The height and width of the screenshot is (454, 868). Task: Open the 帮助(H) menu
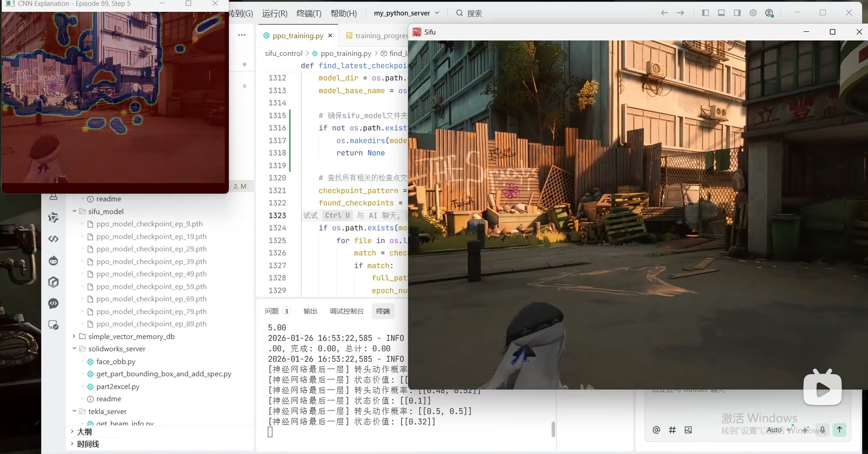[344, 14]
